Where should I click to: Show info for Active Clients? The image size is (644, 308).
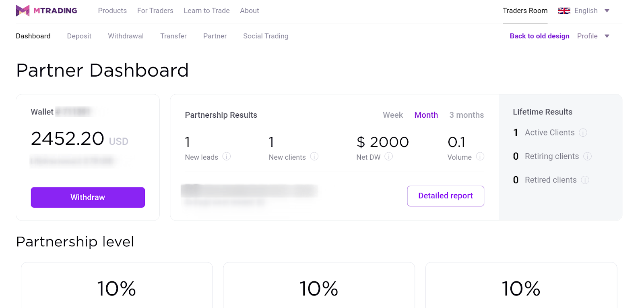coord(583,133)
